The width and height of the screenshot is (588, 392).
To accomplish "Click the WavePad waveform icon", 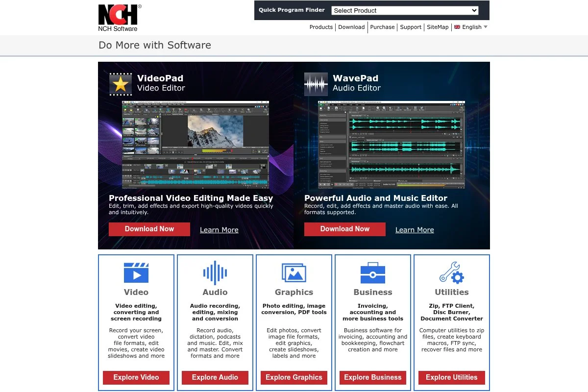I will [316, 84].
